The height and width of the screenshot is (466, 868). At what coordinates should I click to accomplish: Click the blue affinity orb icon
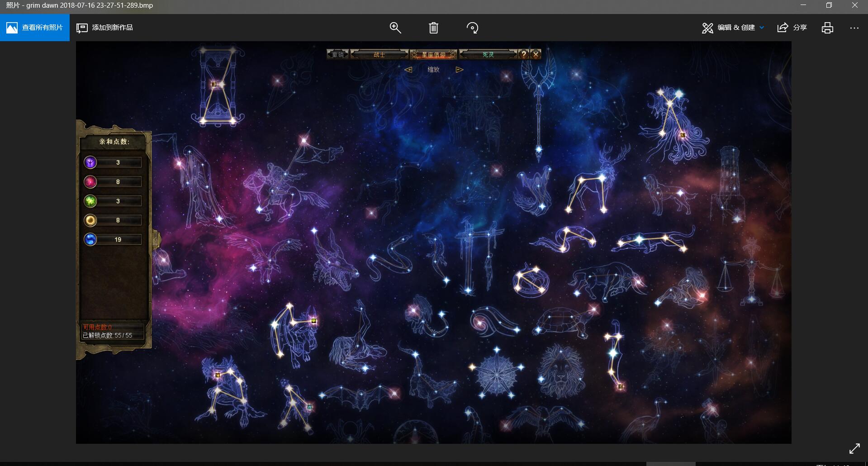click(90, 239)
